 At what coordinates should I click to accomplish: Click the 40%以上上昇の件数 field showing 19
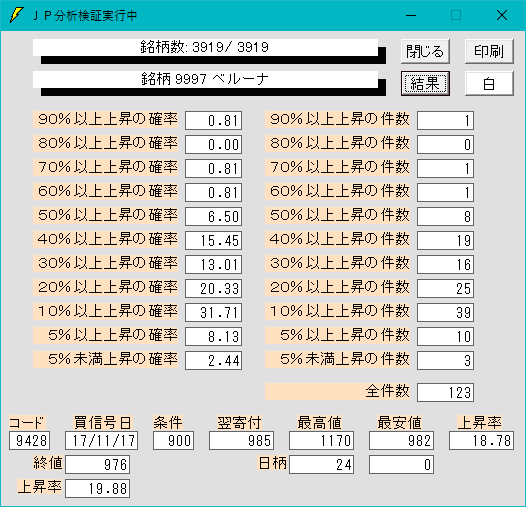[x=445, y=240]
